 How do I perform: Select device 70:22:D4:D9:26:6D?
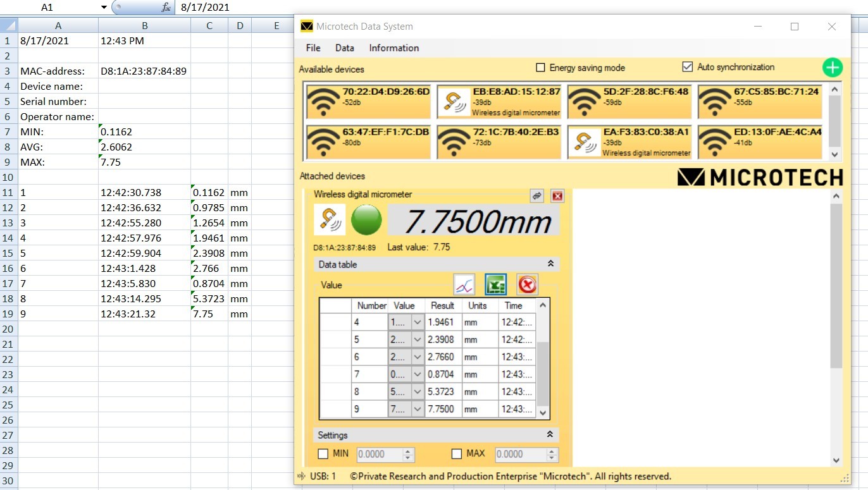[x=368, y=101]
